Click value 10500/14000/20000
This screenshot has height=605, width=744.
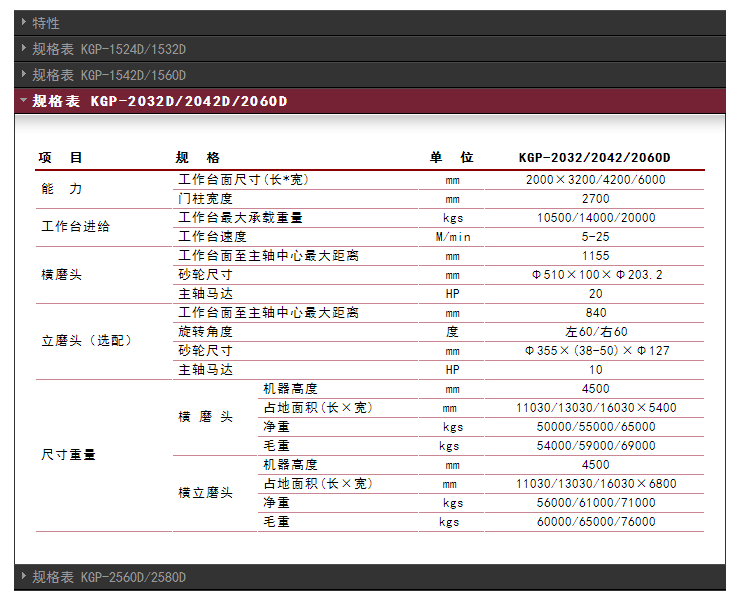pos(596,218)
